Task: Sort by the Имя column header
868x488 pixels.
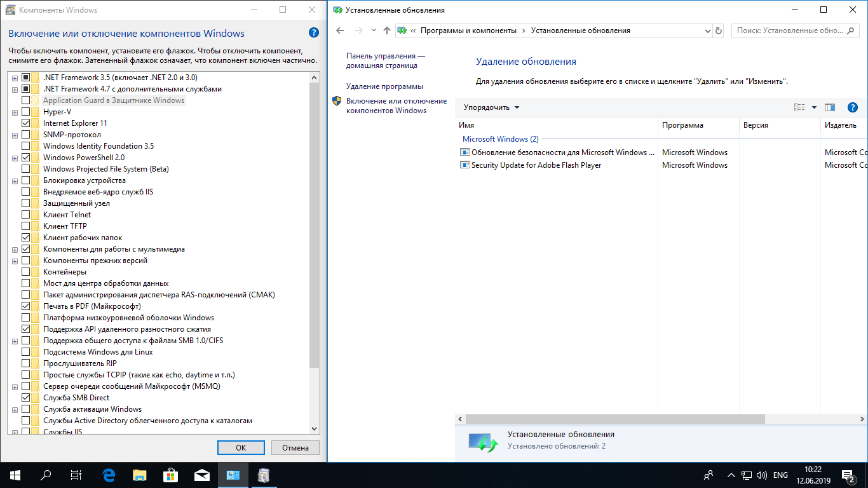Action: 556,125
